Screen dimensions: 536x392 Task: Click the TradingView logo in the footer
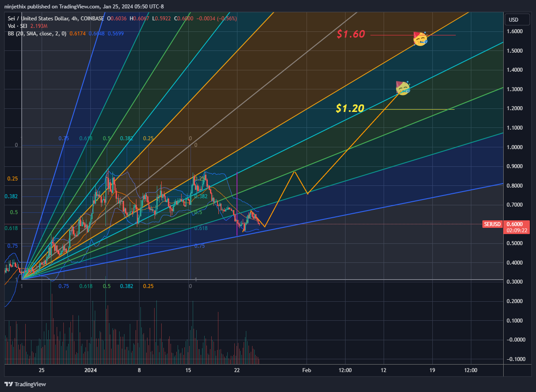pos(25,384)
